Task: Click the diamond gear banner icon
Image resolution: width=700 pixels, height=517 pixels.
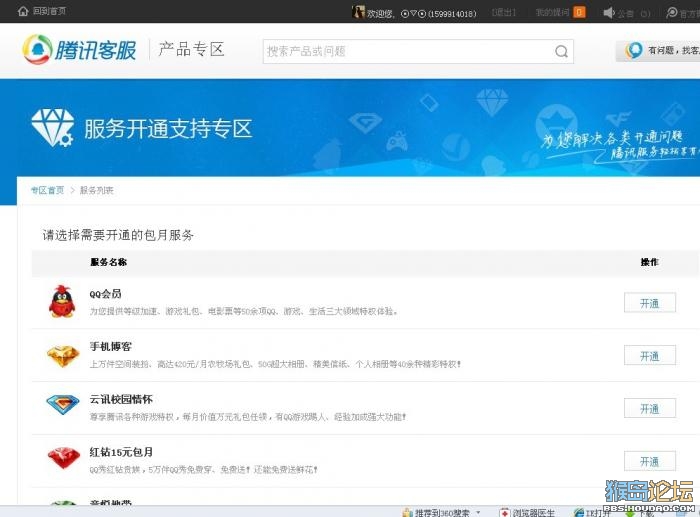Action: coord(53,128)
